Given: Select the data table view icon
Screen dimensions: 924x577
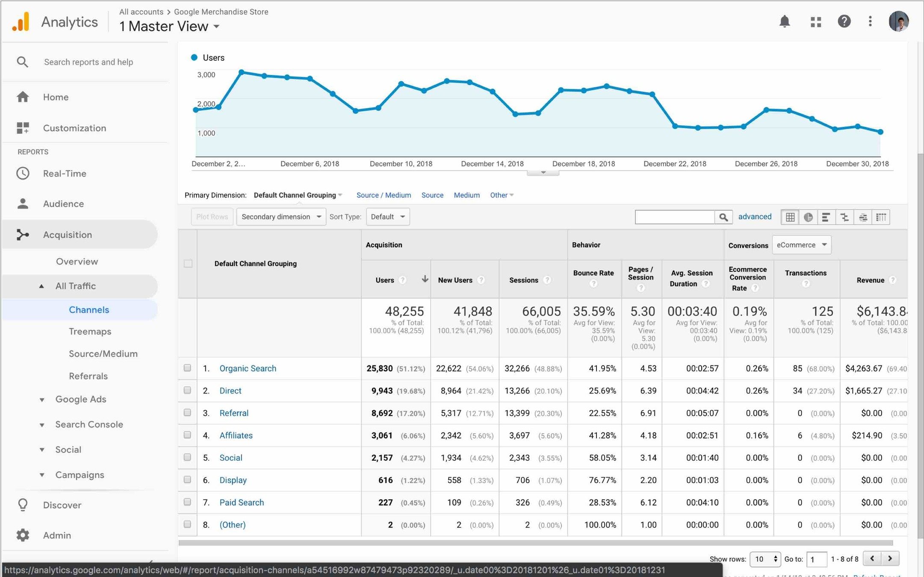Looking at the screenshot, I should [790, 217].
